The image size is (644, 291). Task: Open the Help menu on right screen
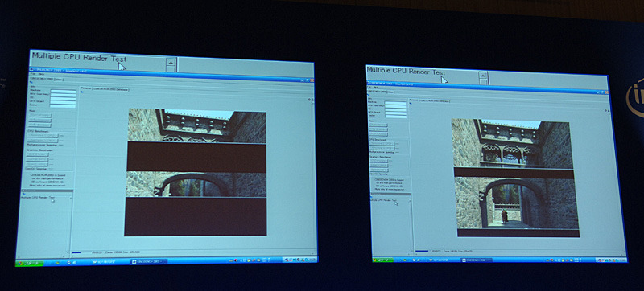375,88
